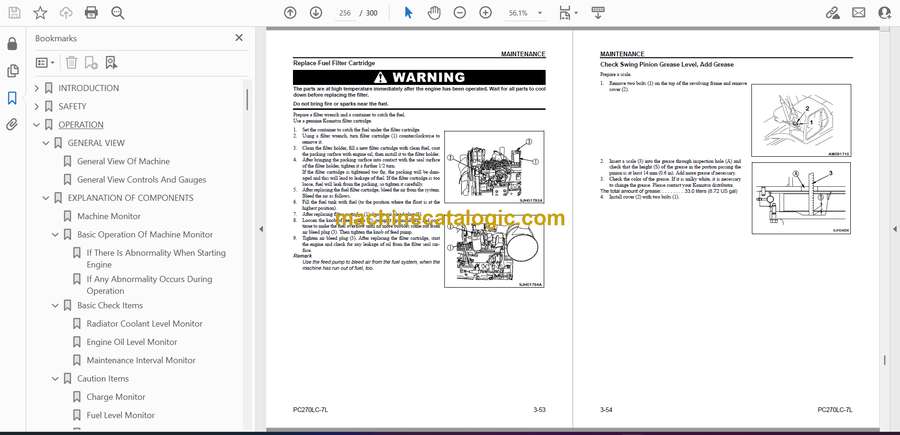This screenshot has width=900, height=435.
Task: Click the Check Swing Pinion Grease Level heading
Action: 667,65
